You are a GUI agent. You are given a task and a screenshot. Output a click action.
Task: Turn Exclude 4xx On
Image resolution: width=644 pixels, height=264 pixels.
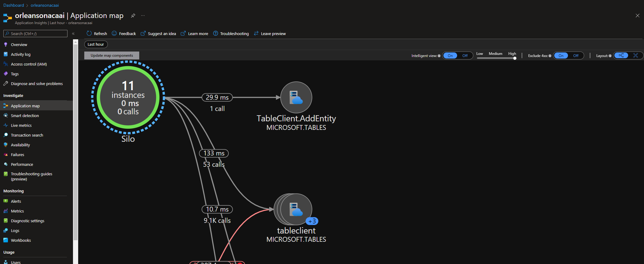point(561,55)
